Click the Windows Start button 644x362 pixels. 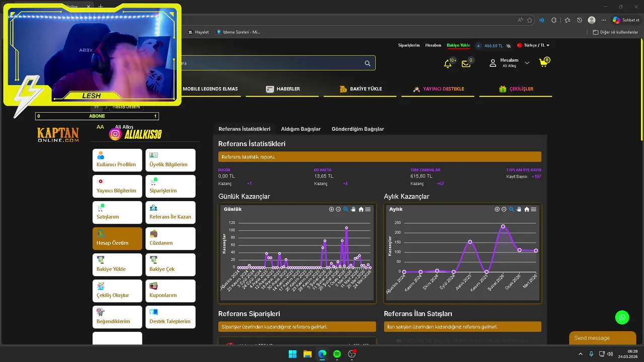point(292,354)
